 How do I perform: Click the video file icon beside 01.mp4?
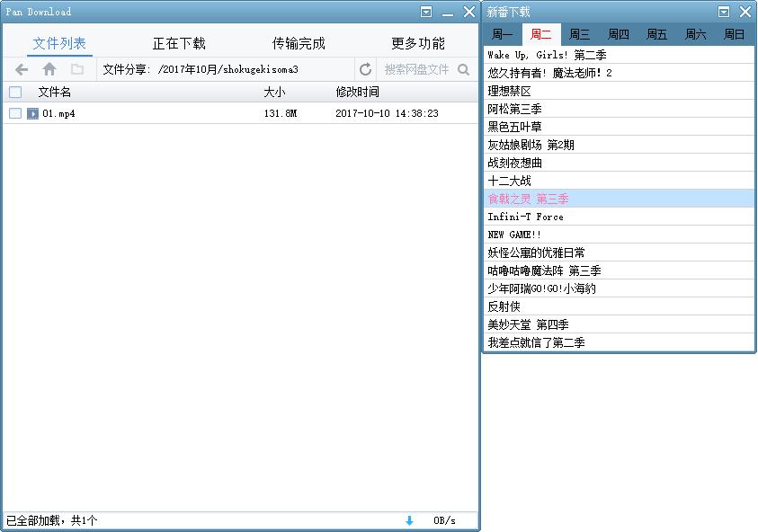(x=34, y=112)
